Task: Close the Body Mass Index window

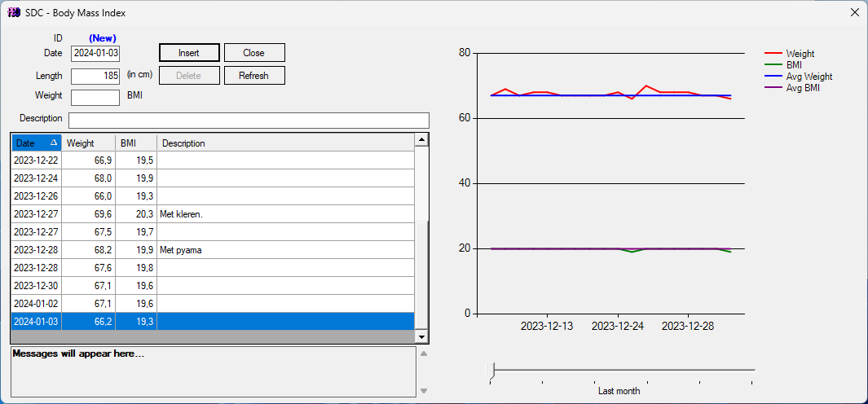Action: [854, 12]
